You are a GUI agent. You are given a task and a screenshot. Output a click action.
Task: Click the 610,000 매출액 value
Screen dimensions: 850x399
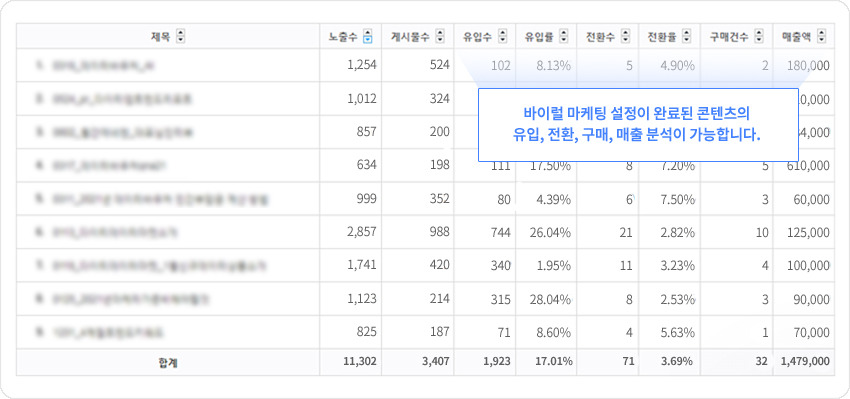[808, 166]
